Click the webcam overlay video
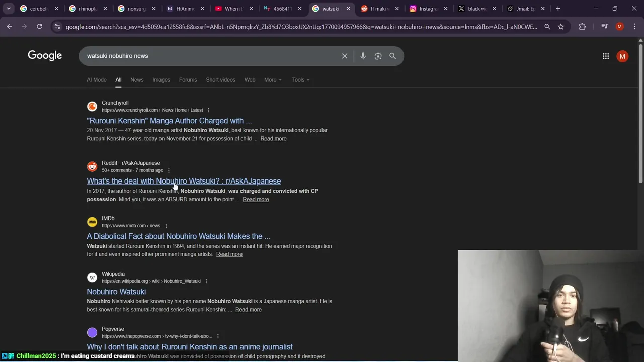Screen dimensions: 644x362 (x=551, y=306)
